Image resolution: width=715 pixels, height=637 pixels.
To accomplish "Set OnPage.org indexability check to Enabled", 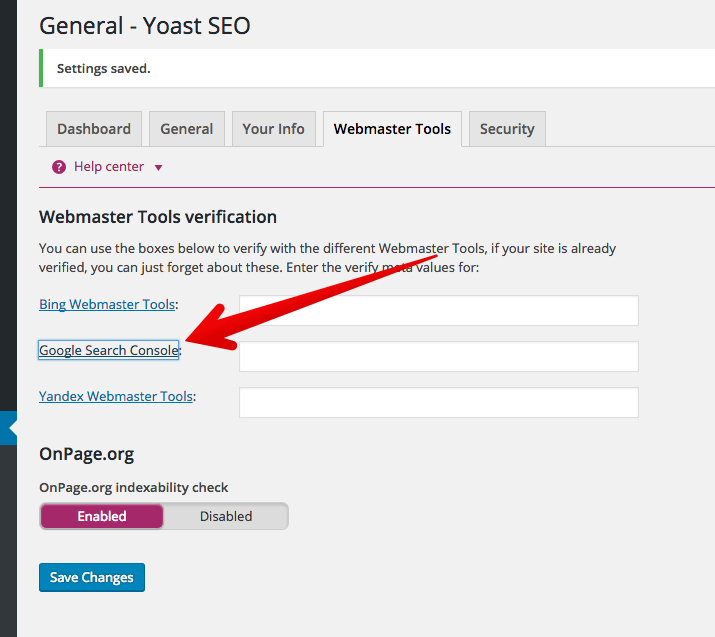I will click(102, 516).
